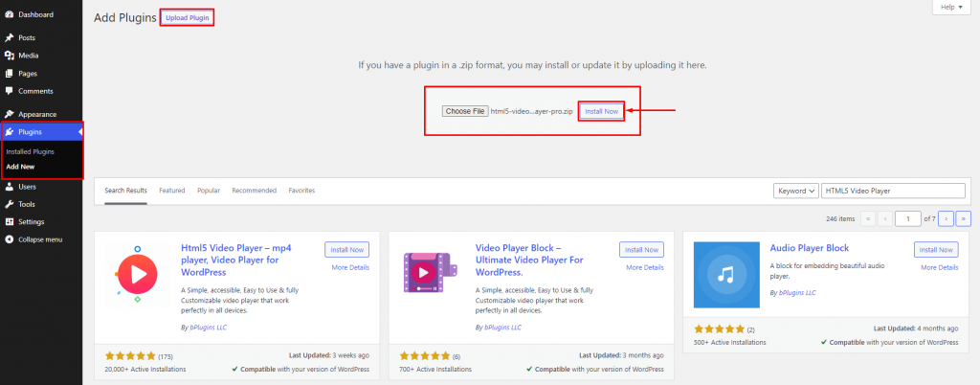
Task: Install Video Player Block plugin
Action: (x=642, y=249)
